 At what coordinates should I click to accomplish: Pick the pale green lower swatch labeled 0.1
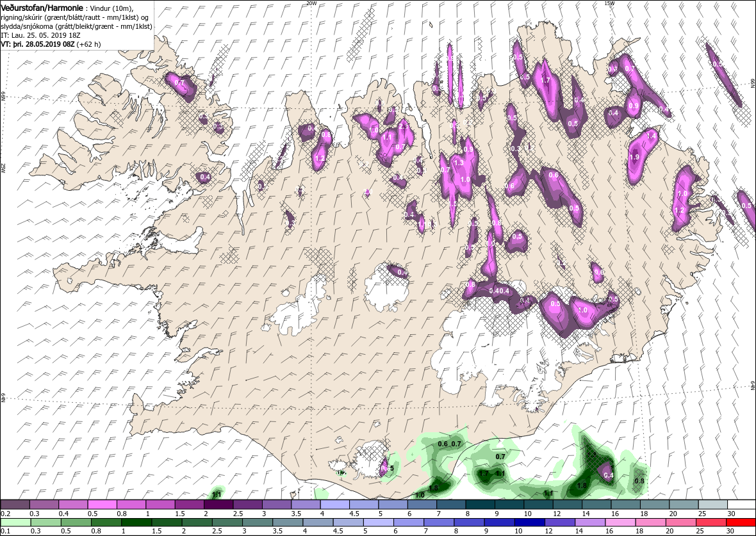click(x=15, y=523)
